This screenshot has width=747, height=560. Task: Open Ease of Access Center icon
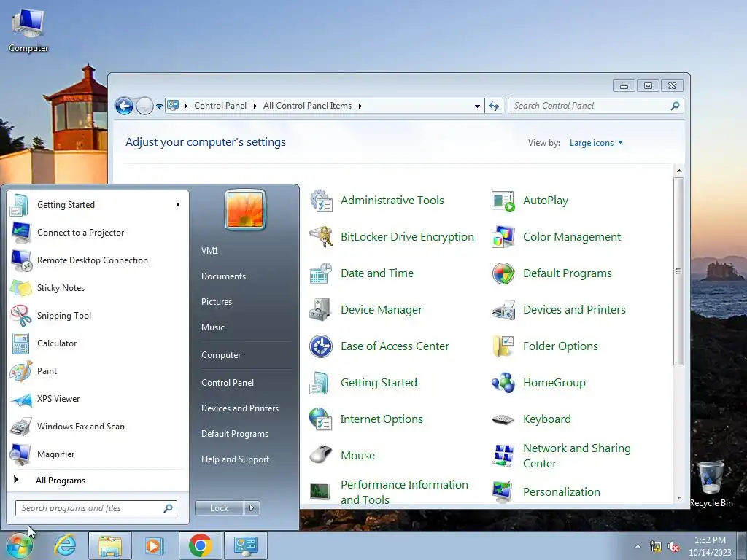pos(322,346)
